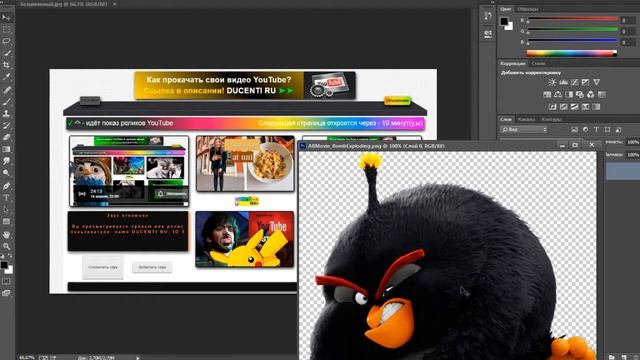Select the History Brush tool

pyautogui.click(x=6, y=125)
